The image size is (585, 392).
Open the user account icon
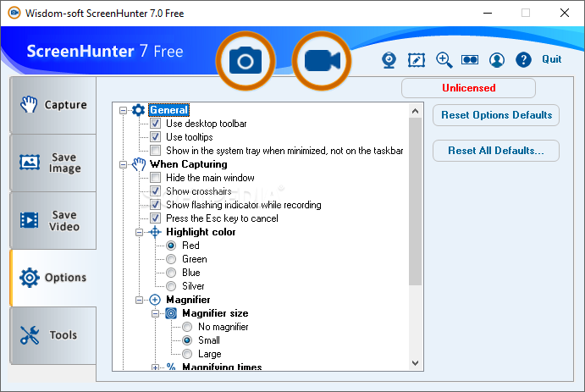click(497, 59)
